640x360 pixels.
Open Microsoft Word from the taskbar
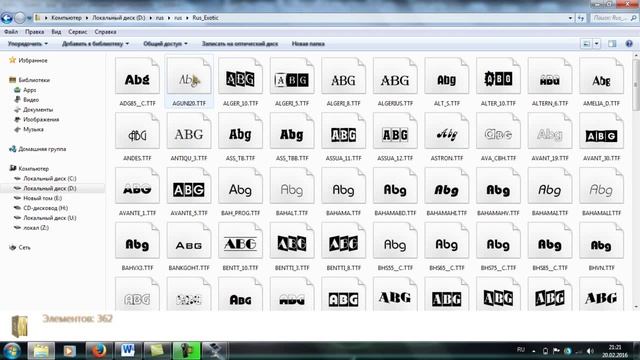(127, 351)
